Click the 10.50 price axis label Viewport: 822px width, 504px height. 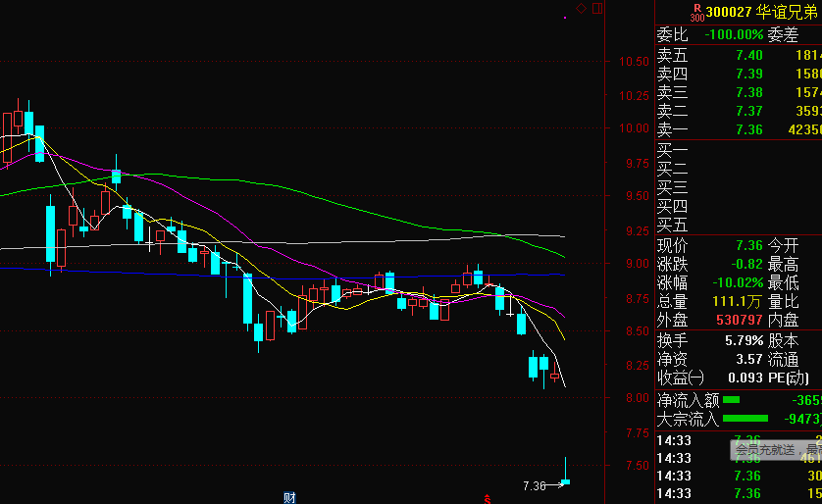[634, 62]
